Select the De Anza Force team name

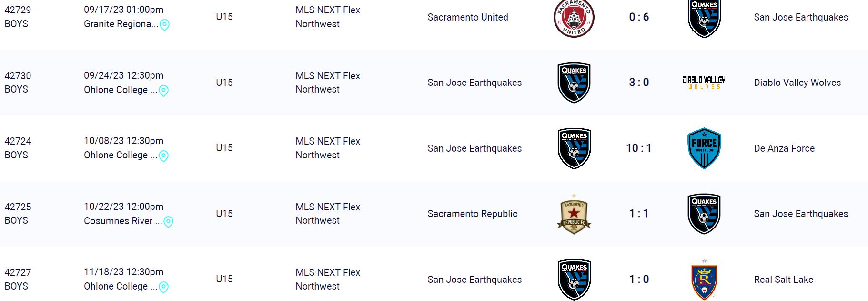coord(784,148)
